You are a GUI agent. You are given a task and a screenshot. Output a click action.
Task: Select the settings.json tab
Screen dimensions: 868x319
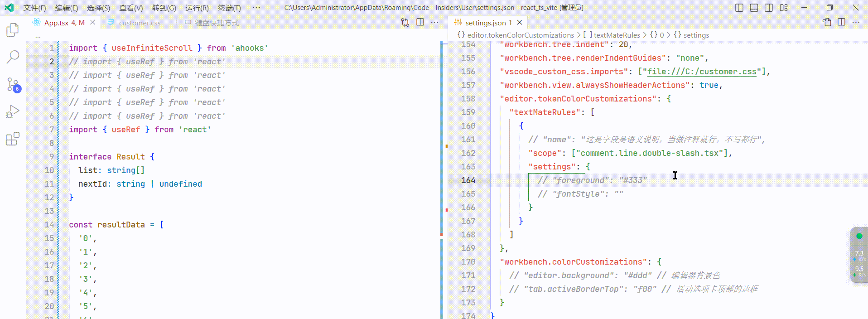click(488, 22)
